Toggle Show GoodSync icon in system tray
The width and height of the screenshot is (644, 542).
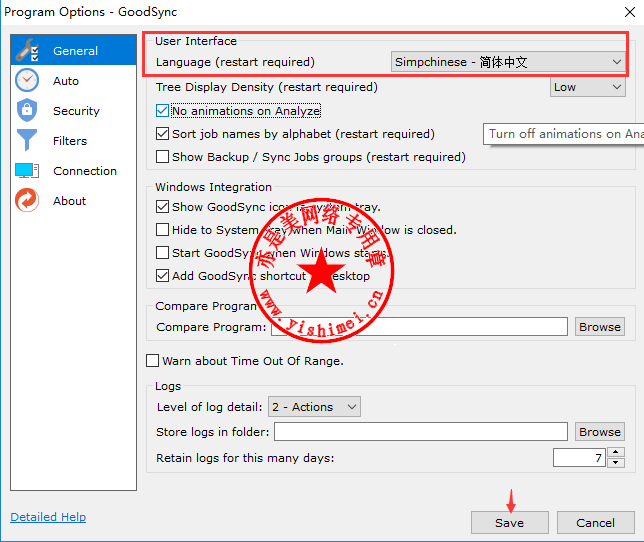tap(162, 207)
